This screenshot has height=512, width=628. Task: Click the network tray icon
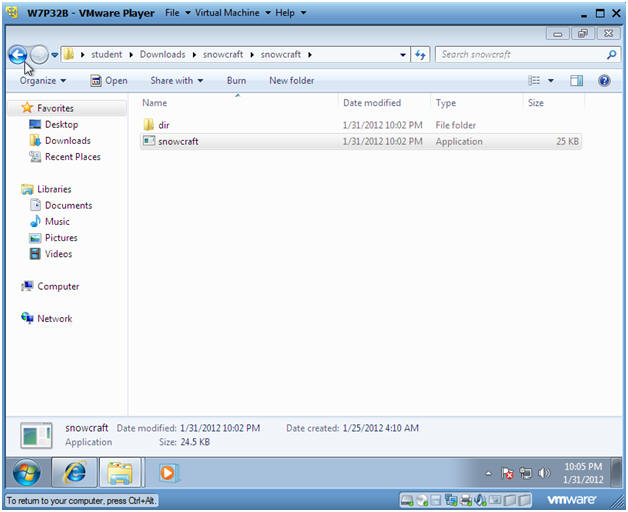click(525, 474)
